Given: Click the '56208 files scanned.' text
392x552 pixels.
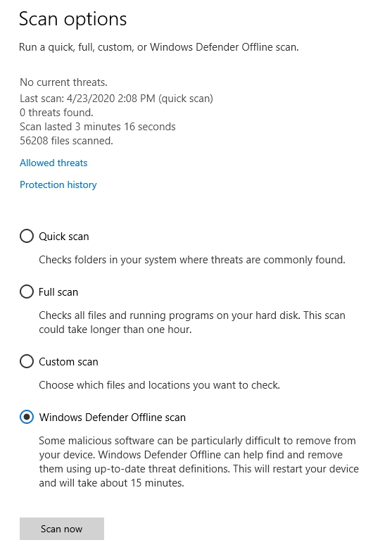Looking at the screenshot, I should [x=66, y=141].
